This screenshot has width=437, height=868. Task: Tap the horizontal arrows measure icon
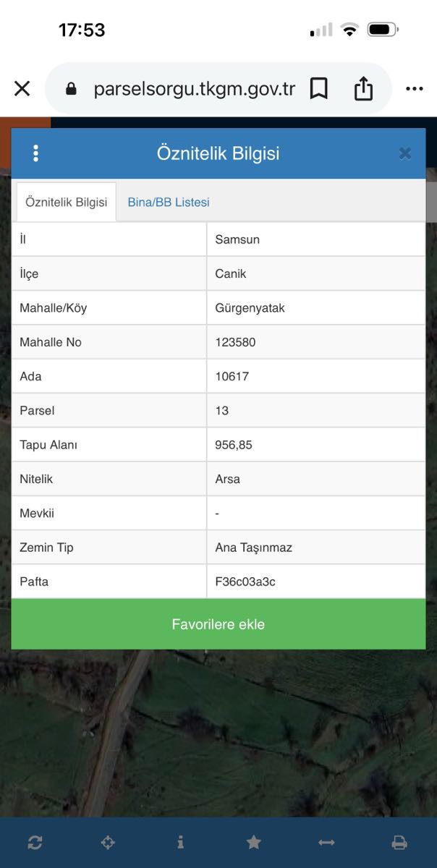click(x=326, y=842)
